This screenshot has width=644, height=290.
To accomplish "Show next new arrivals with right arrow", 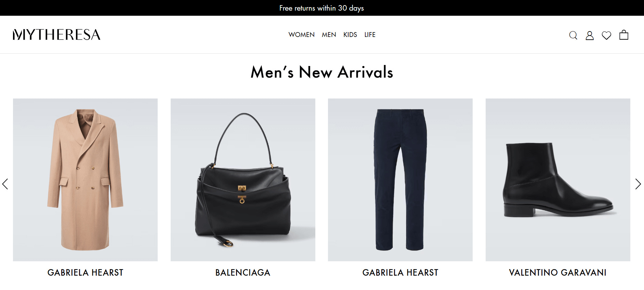I will click(638, 184).
